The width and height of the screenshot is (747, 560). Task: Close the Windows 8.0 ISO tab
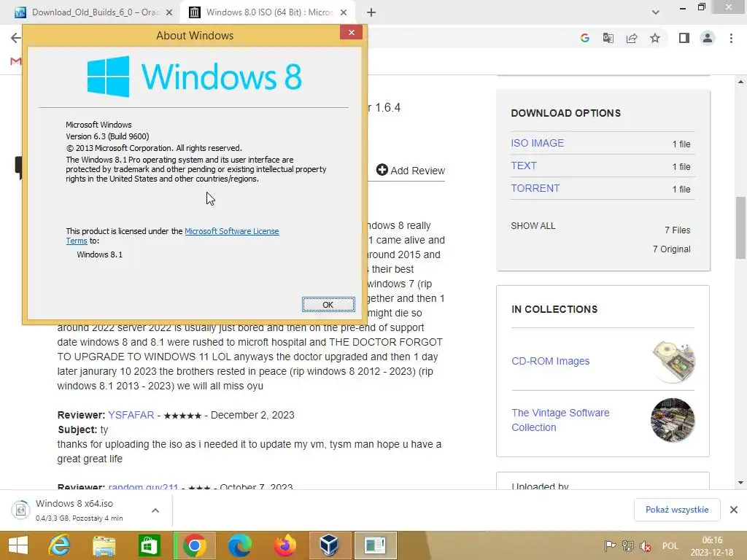tap(344, 12)
